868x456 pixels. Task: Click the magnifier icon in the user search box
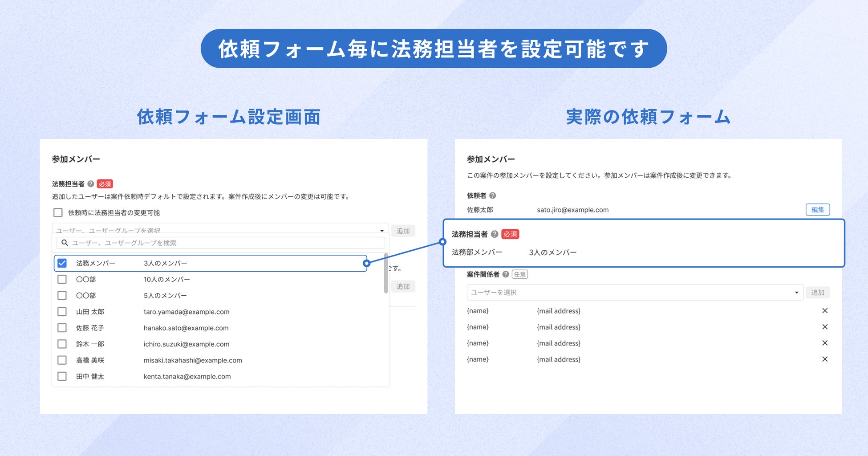tap(65, 243)
